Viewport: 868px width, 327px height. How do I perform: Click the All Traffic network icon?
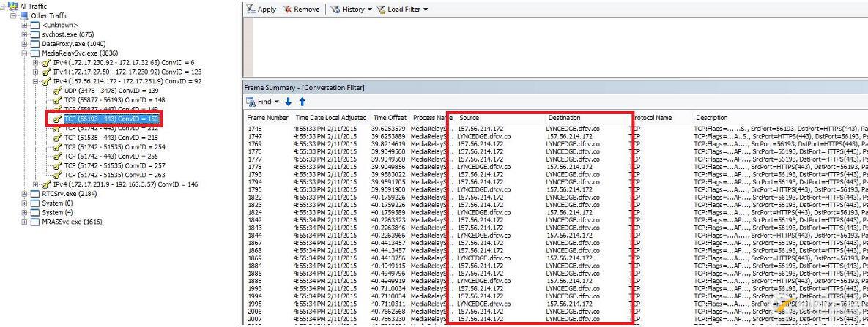(12, 6)
